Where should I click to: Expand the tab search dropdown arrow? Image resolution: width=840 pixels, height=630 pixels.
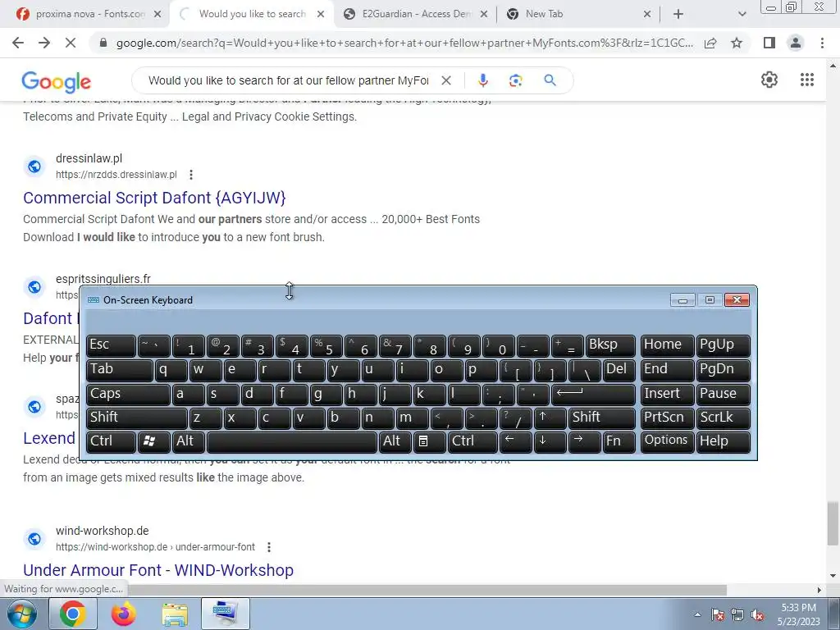click(x=742, y=14)
